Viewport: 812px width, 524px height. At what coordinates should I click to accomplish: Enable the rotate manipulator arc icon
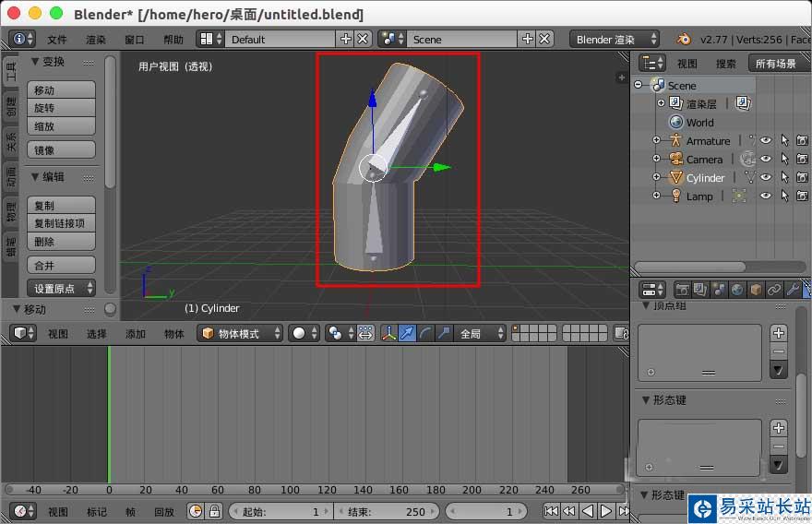coord(425,333)
